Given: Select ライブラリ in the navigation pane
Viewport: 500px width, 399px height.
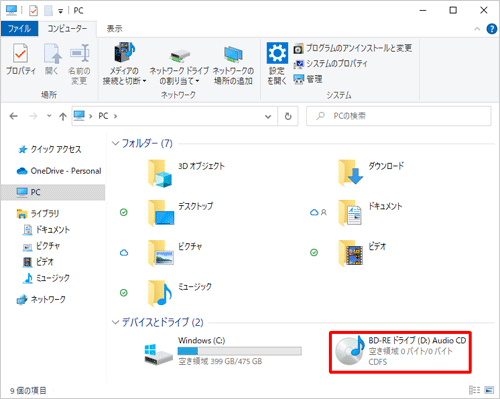Looking at the screenshot, I should (38, 213).
